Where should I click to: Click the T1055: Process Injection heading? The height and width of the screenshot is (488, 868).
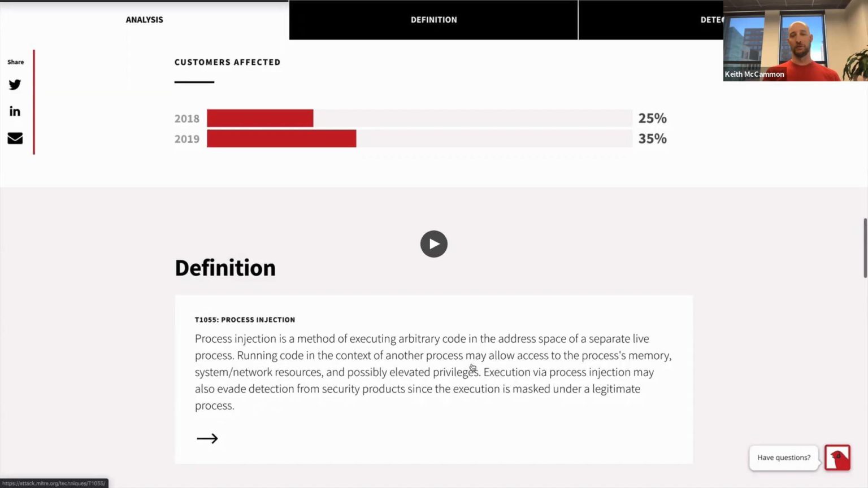tap(245, 320)
